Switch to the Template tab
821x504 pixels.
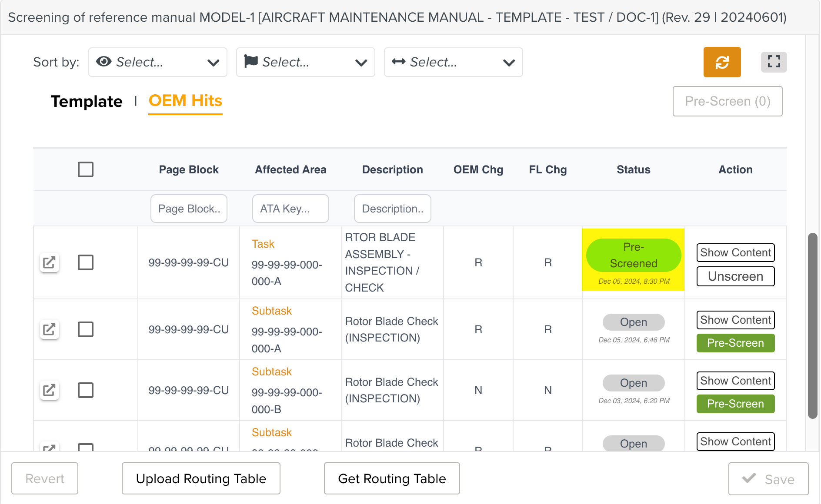(87, 101)
